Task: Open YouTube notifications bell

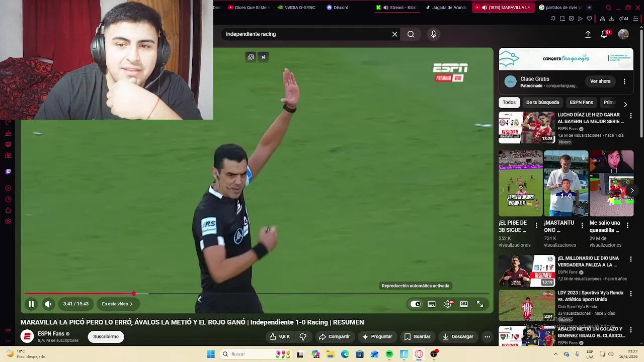Action: tap(604, 34)
